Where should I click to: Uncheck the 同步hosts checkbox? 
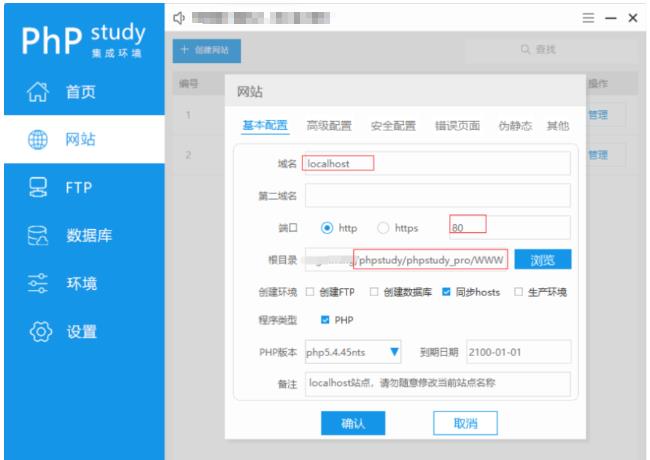coord(446,292)
